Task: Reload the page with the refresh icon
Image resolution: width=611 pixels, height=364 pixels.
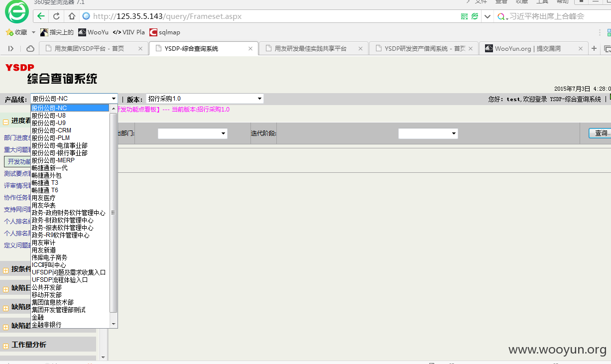Action: [56, 16]
